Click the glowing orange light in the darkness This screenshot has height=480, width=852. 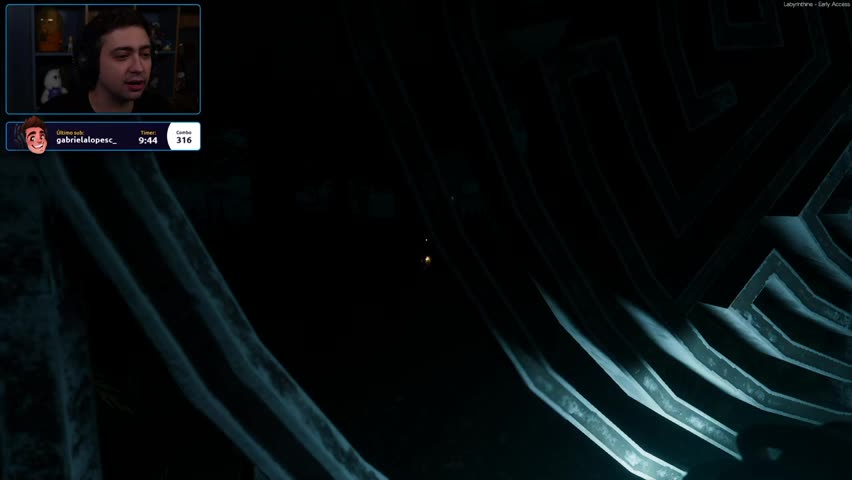pos(427,259)
